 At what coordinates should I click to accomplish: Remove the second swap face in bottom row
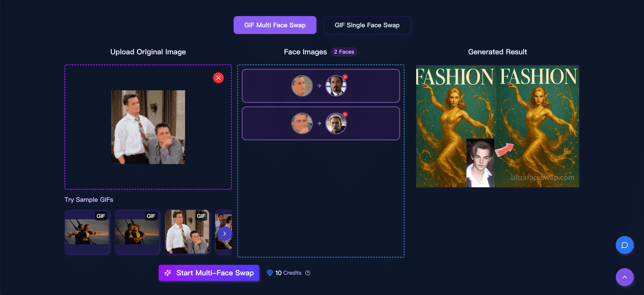[345, 114]
